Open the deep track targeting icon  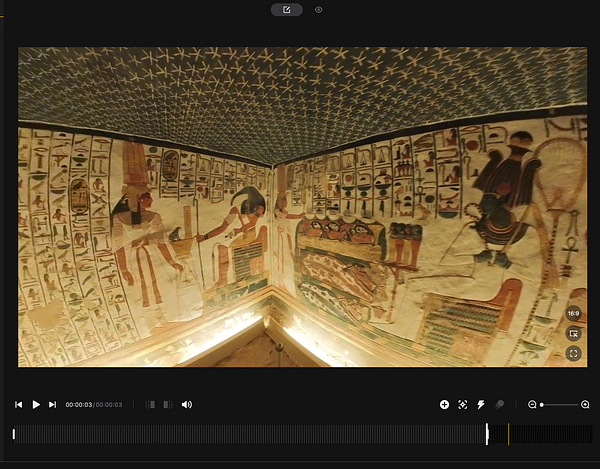[463, 404]
